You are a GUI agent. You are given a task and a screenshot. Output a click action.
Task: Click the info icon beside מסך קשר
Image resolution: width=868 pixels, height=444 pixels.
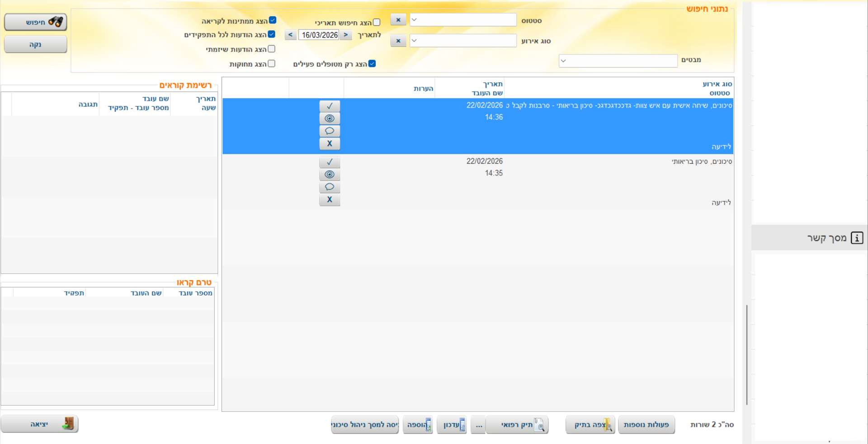tap(857, 238)
